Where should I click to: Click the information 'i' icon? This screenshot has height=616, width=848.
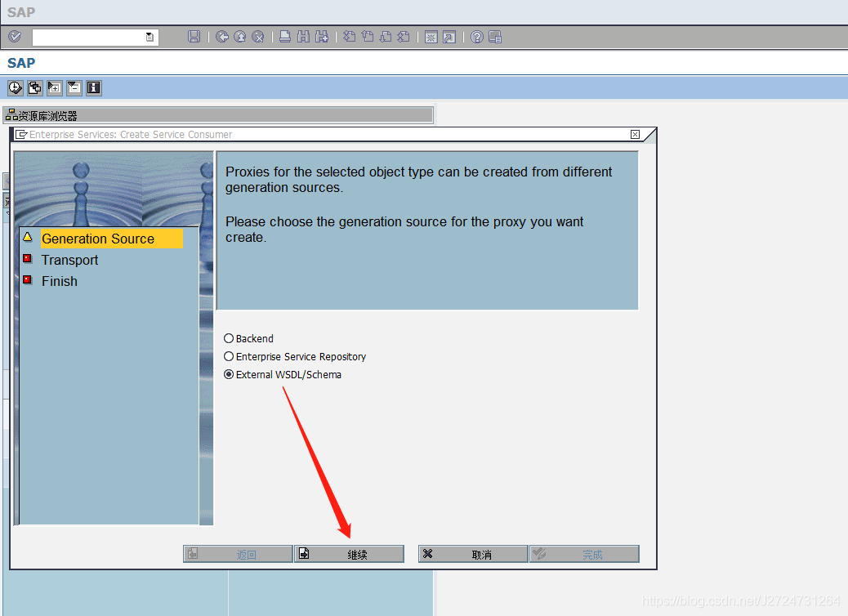(x=94, y=87)
